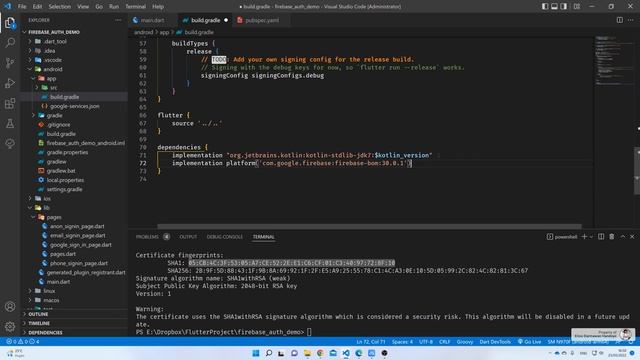Click Spaces: 4 indentation setting
This screenshot has height=360, width=640.
(x=402, y=342)
